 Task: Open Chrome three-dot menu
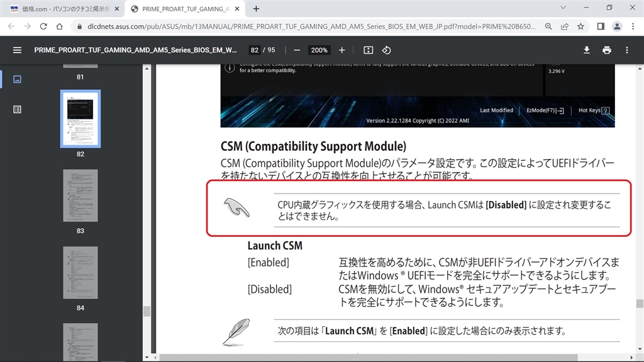[633, 26]
